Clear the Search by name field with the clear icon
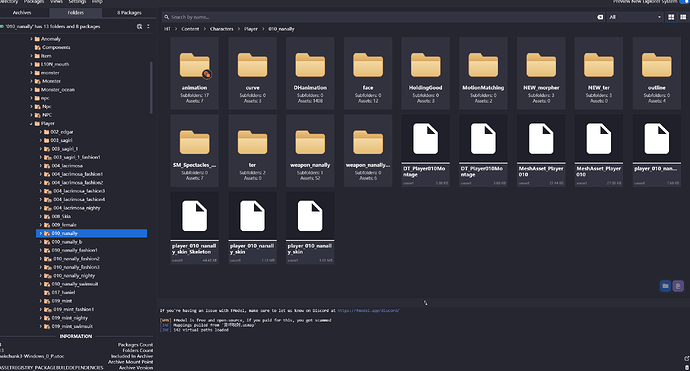The image size is (690, 371). [x=600, y=17]
